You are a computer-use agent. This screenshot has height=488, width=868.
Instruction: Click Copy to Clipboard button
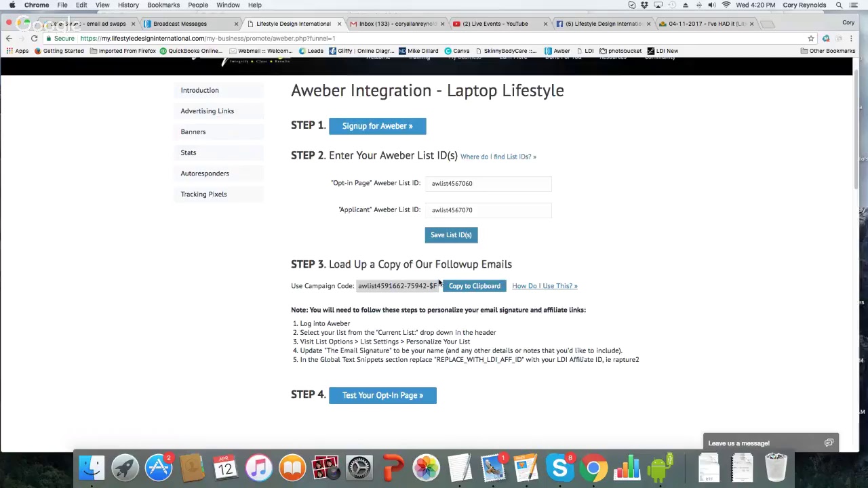tap(474, 286)
